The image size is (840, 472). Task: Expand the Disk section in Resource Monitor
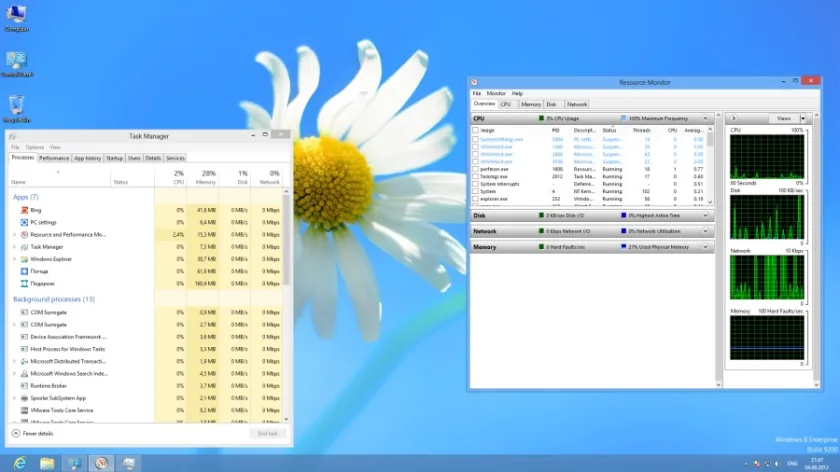pyautogui.click(x=705, y=215)
